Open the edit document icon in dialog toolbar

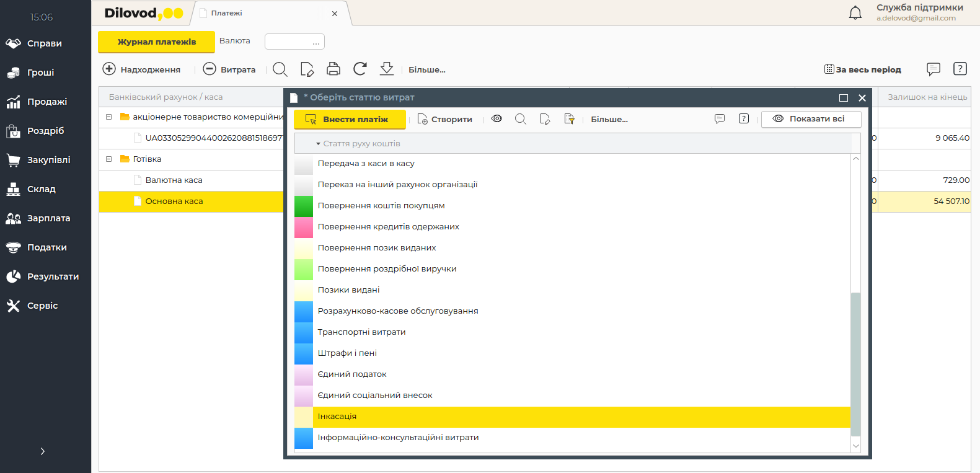pos(545,119)
